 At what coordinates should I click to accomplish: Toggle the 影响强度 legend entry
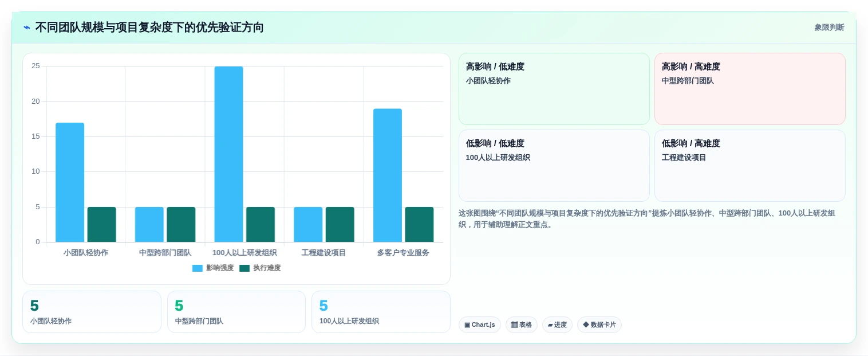pyautogui.click(x=213, y=268)
